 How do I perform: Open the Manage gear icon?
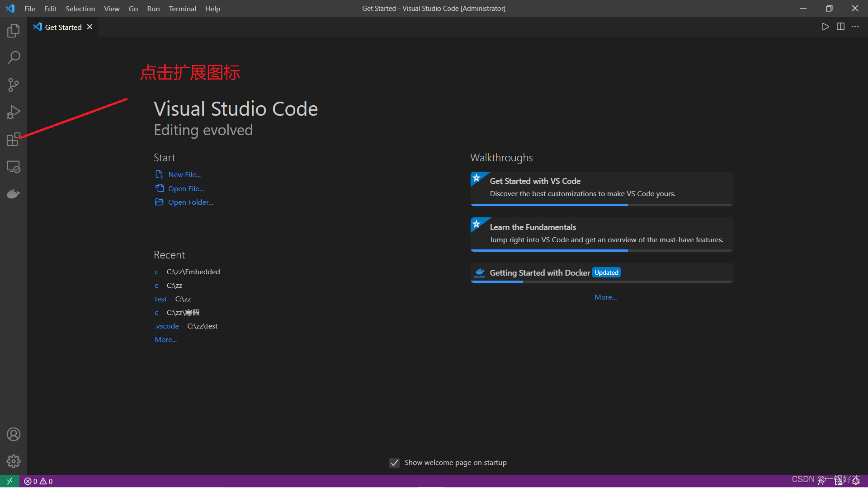[x=14, y=461]
